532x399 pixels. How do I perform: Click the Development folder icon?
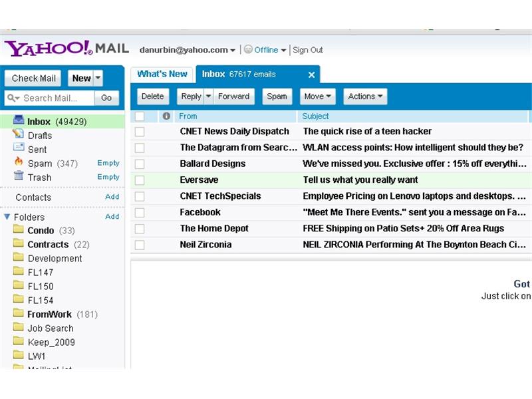(x=19, y=257)
